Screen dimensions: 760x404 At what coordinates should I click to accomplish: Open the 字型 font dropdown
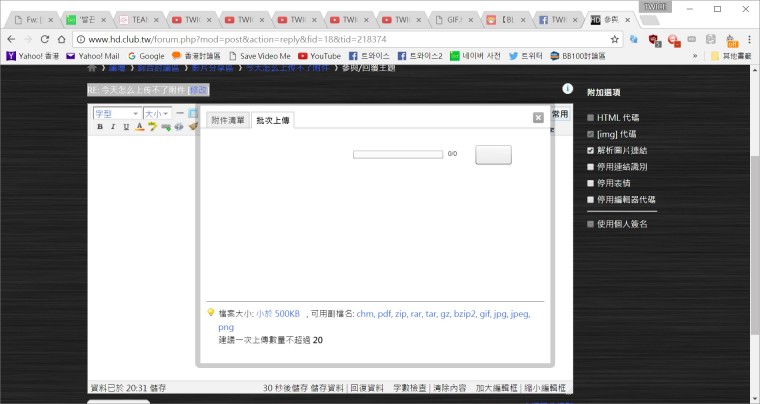(x=117, y=113)
